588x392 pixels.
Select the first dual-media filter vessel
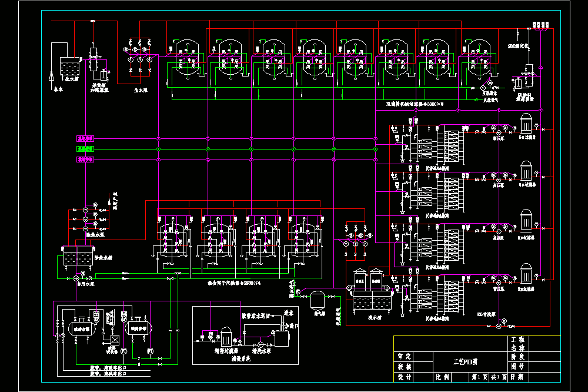pyautogui.click(x=187, y=59)
